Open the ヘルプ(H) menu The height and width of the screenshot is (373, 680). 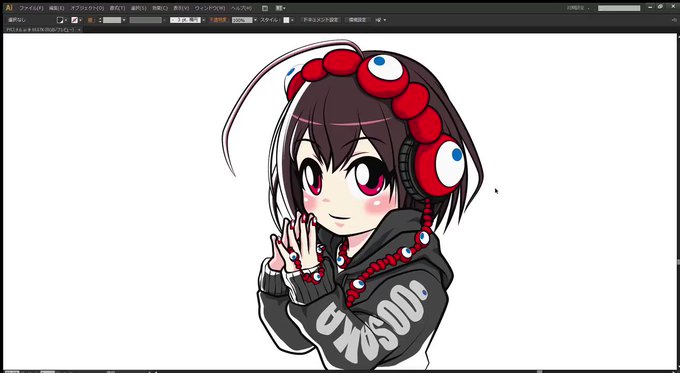[x=241, y=8]
